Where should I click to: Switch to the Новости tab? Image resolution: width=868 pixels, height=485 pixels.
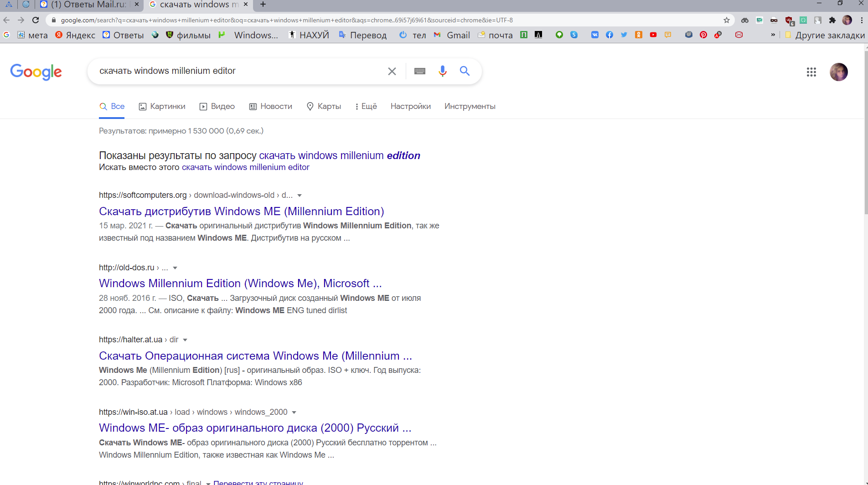pyautogui.click(x=271, y=106)
